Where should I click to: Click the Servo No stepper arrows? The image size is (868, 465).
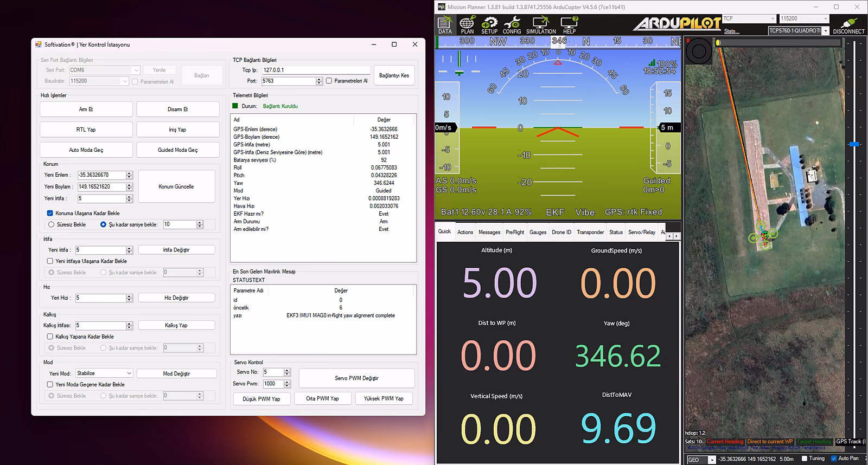point(287,372)
